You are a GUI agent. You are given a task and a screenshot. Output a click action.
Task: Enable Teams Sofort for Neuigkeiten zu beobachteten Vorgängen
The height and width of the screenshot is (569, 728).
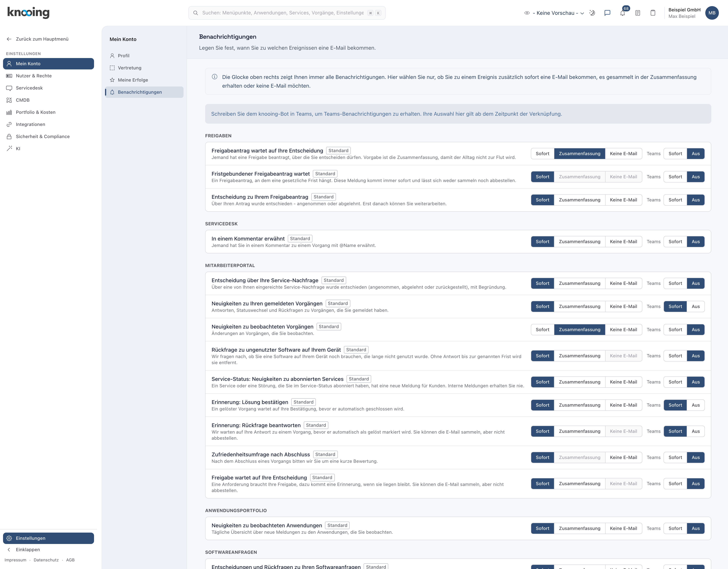pyautogui.click(x=675, y=330)
